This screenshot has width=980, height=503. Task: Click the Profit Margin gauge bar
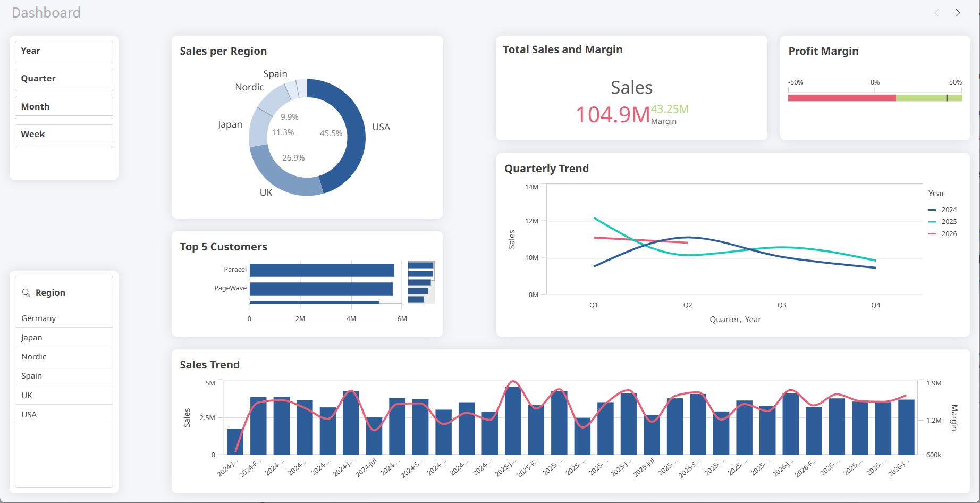tap(875, 98)
